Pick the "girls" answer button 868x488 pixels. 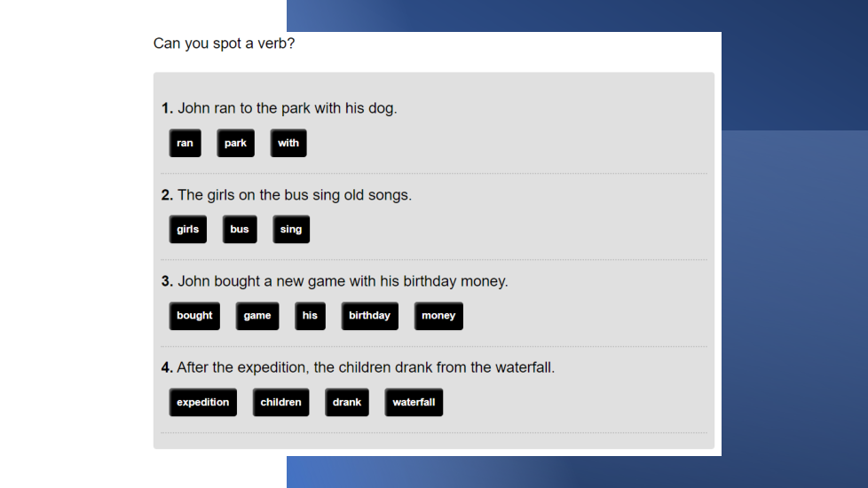click(x=187, y=229)
